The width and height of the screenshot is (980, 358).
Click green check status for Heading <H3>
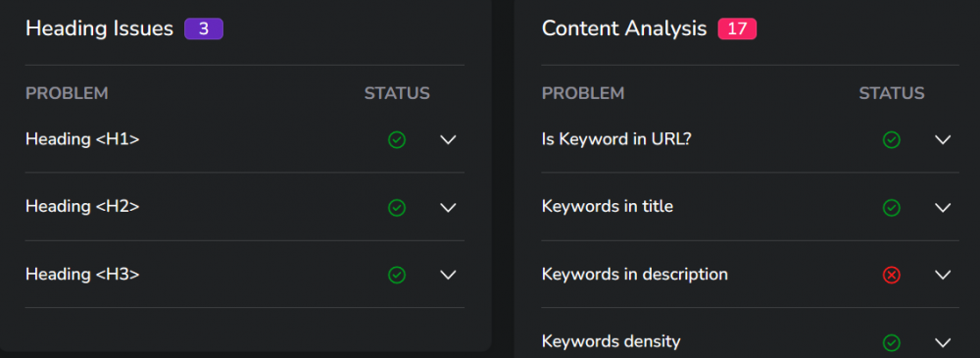pos(397,275)
